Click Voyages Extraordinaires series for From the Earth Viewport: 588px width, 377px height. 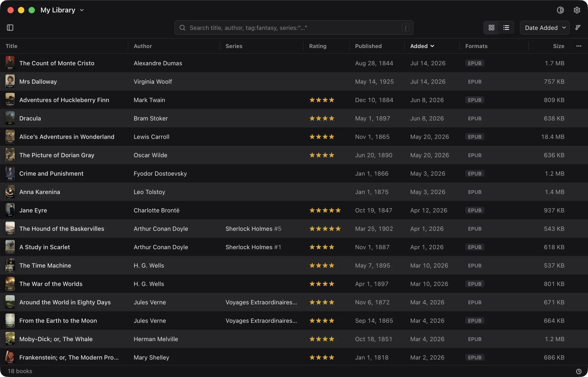(x=261, y=321)
